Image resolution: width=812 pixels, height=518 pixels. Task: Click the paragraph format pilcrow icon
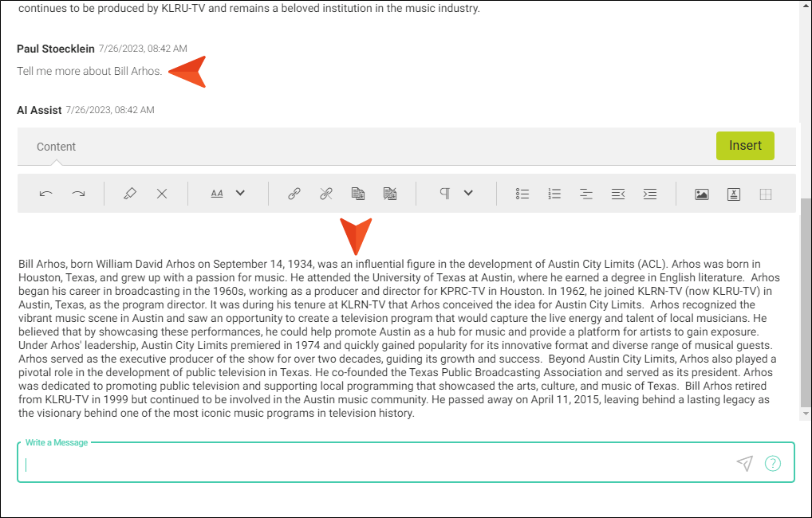pyautogui.click(x=444, y=194)
